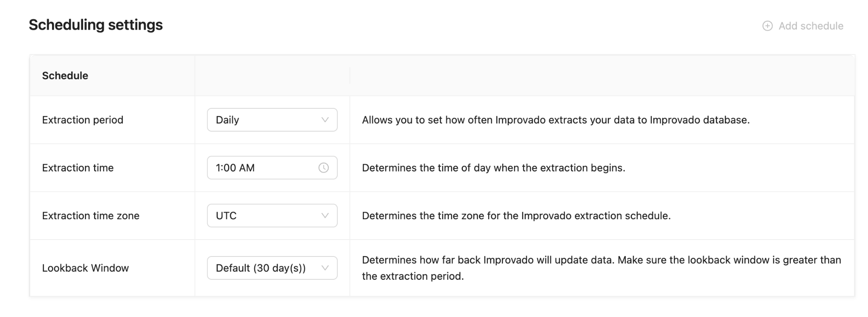The width and height of the screenshot is (868, 317).
Task: Select the Extraction time zone row label
Action: click(x=91, y=215)
